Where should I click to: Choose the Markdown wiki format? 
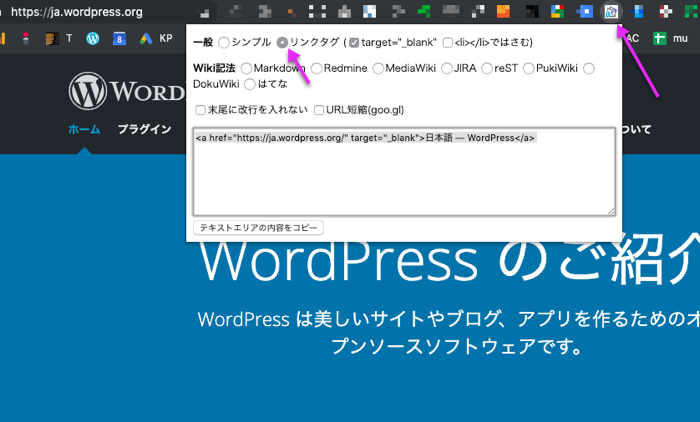(246, 69)
